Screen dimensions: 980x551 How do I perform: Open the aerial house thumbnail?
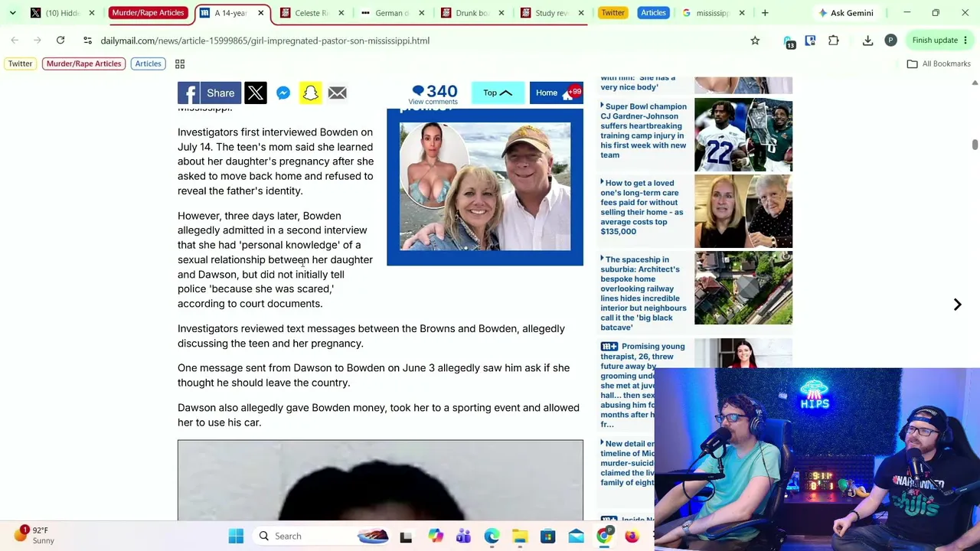coord(743,288)
